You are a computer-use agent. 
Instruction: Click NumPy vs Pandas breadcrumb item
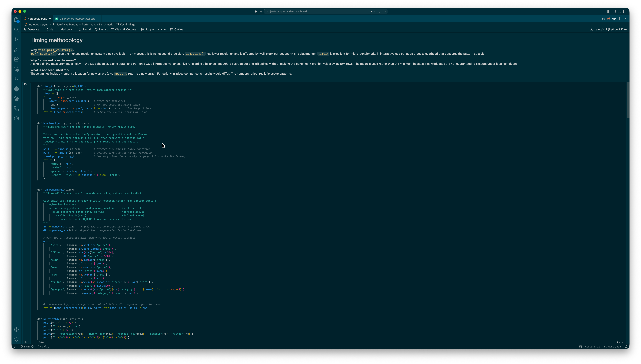84,25
